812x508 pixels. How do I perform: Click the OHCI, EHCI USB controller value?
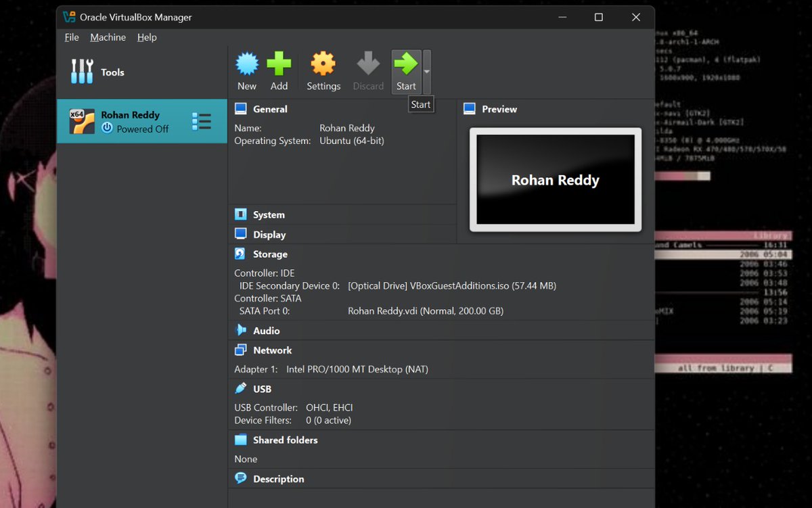click(330, 408)
